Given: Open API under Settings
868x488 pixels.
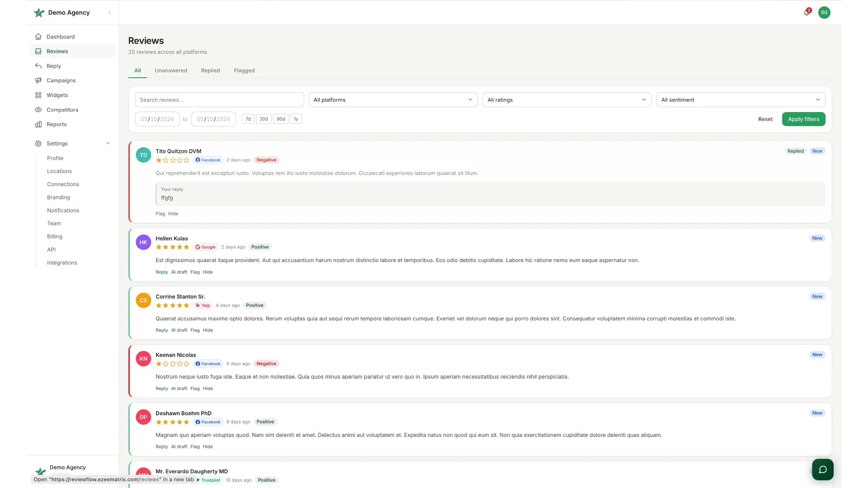Looking at the screenshot, I should (51, 250).
